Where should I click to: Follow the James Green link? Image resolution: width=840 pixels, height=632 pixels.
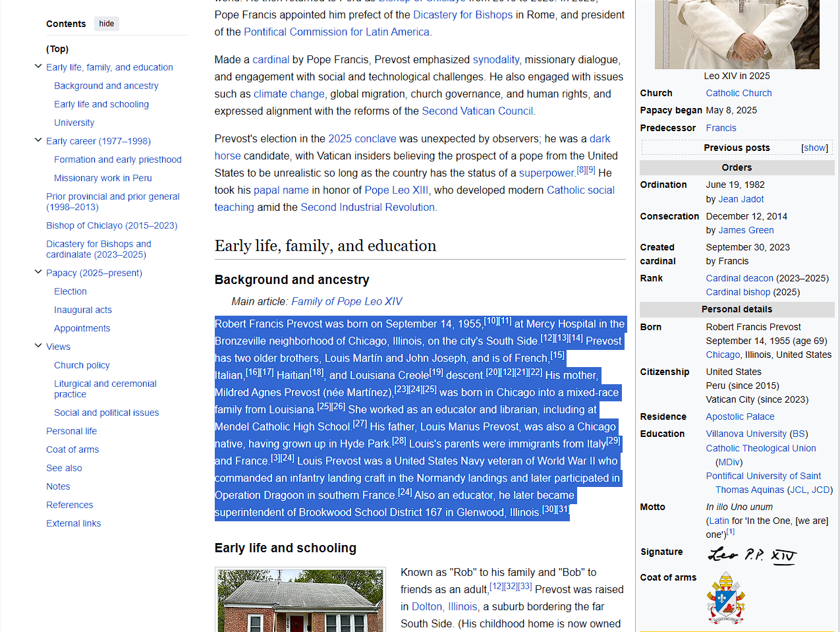coord(746,230)
